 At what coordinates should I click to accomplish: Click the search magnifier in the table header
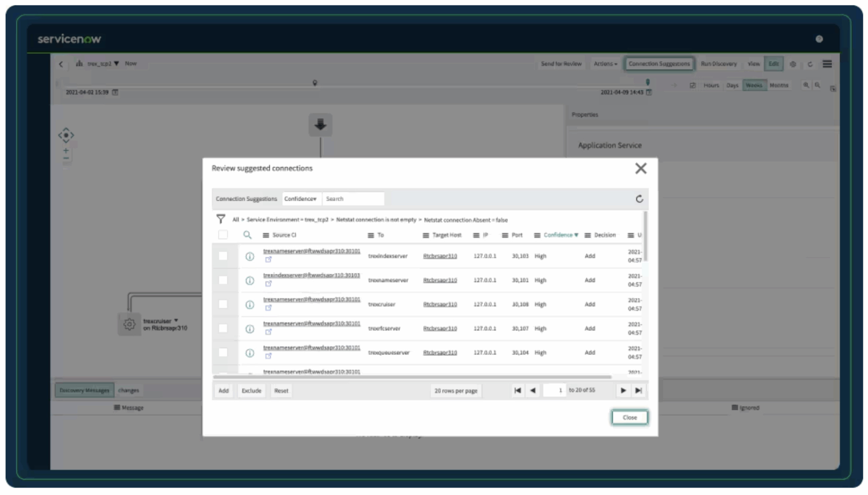[x=247, y=235]
